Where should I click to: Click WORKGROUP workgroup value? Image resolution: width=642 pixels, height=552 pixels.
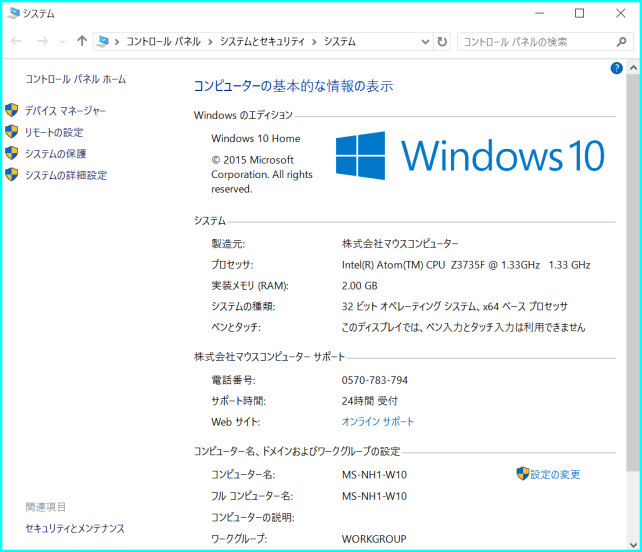point(374,539)
